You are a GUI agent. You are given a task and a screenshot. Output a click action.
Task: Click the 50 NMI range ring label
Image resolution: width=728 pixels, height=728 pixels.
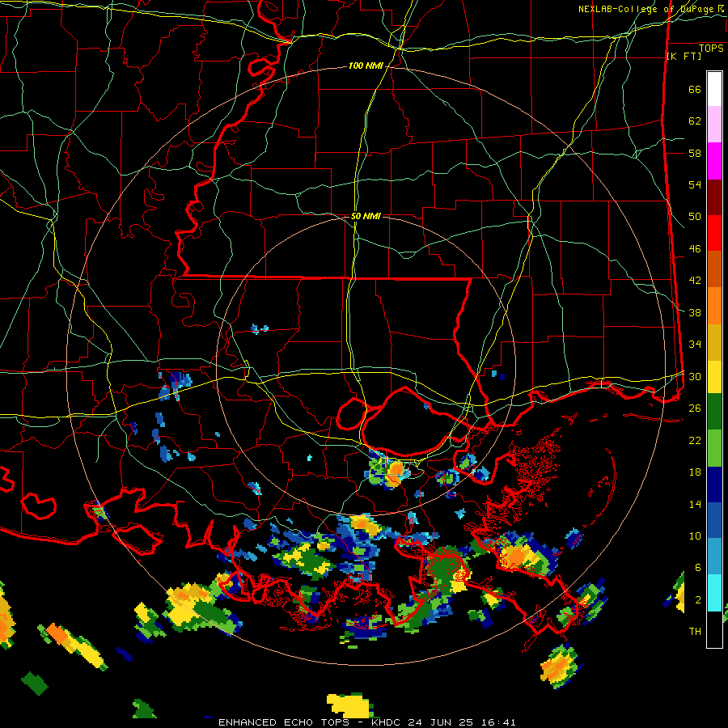coord(366,216)
